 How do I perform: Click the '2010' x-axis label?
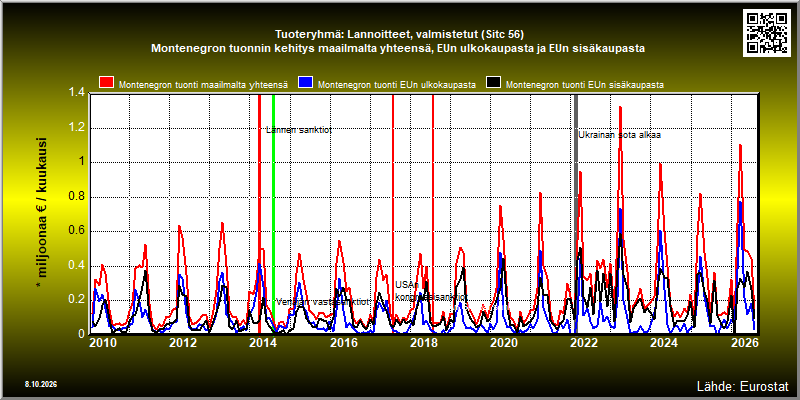pos(103,343)
